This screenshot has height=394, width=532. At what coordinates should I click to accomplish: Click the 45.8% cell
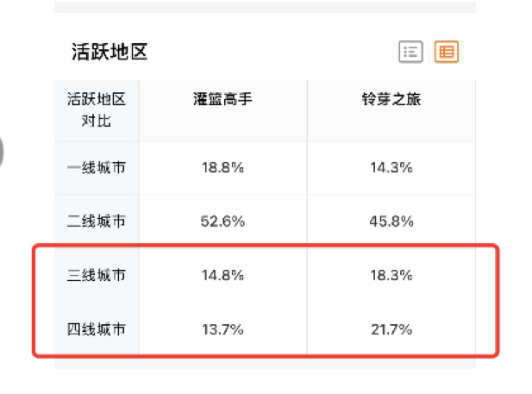(393, 222)
